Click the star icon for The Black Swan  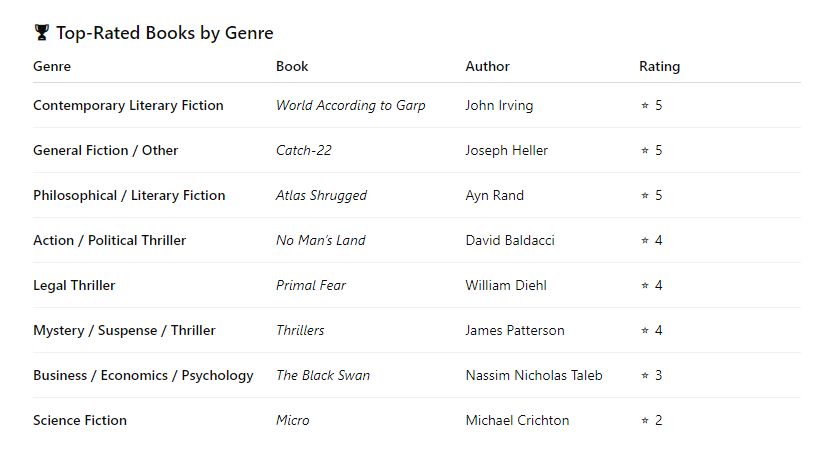tap(645, 375)
